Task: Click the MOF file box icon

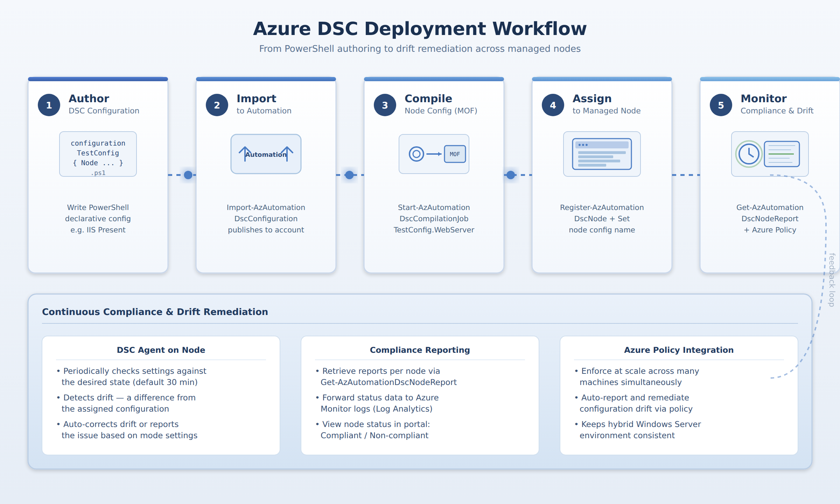Action: click(455, 154)
